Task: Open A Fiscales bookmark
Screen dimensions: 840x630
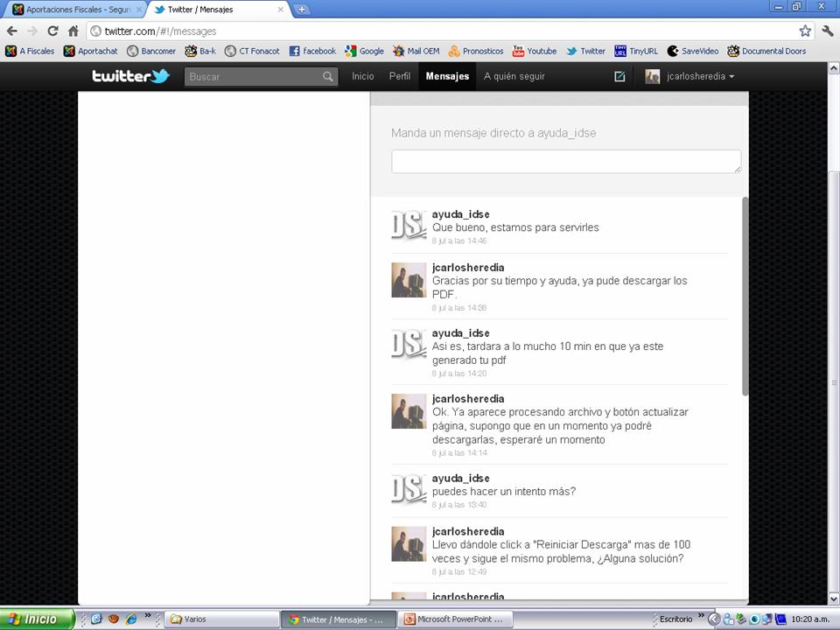Action: 30,51
